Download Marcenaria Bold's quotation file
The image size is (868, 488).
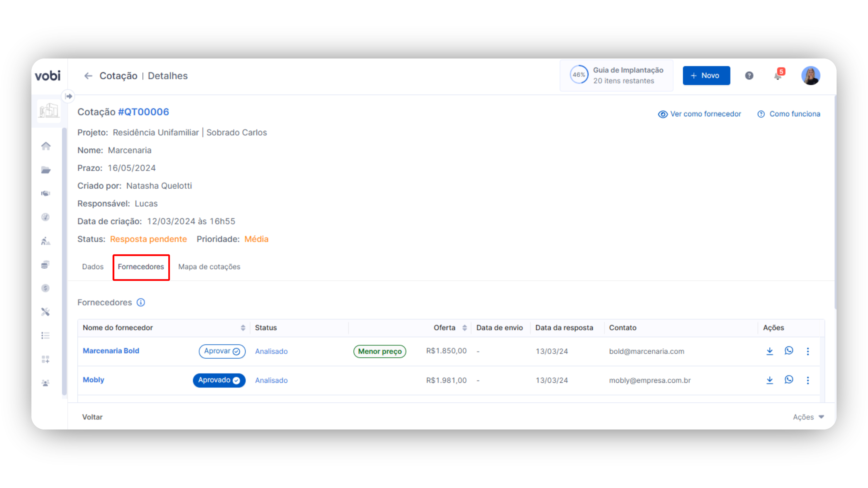pyautogui.click(x=770, y=351)
